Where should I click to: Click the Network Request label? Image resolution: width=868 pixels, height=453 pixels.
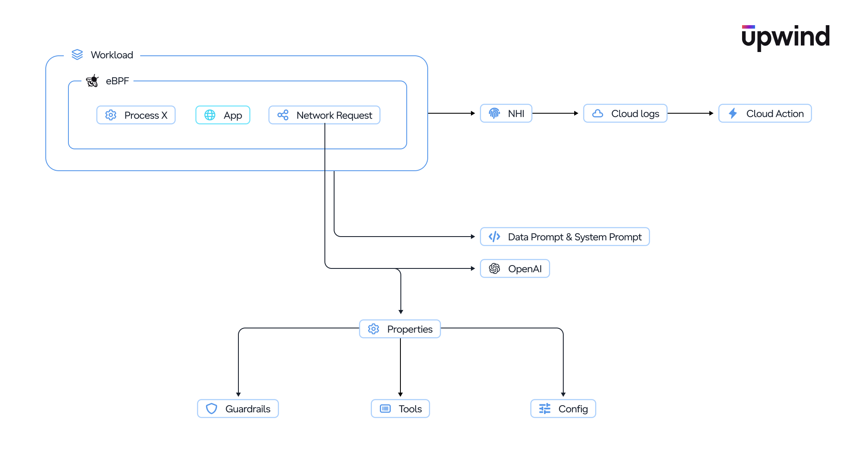(335, 115)
